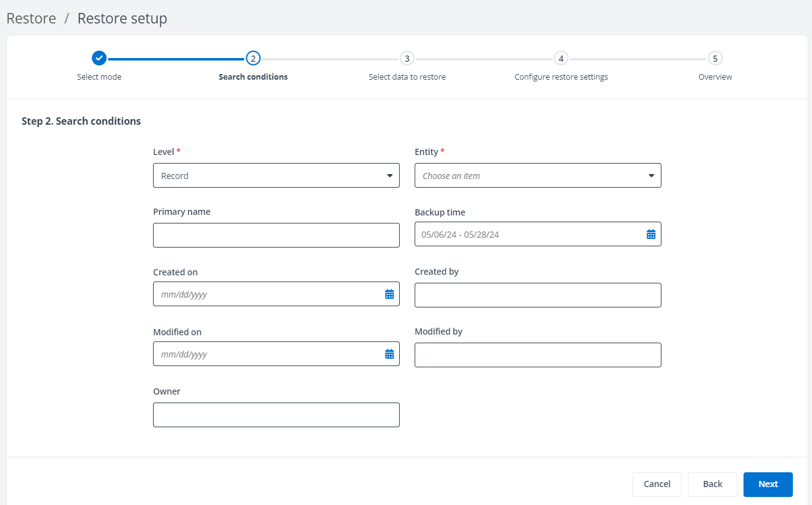Open the Modified on calendar icon
The height and width of the screenshot is (505, 812).
click(389, 353)
